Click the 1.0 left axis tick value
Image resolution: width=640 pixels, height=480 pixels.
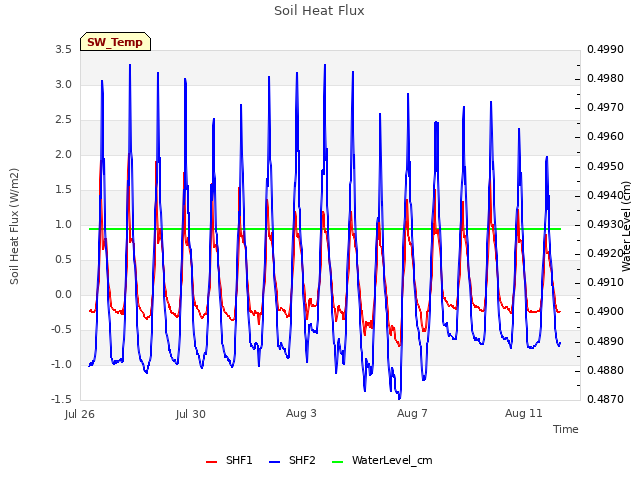pos(64,224)
